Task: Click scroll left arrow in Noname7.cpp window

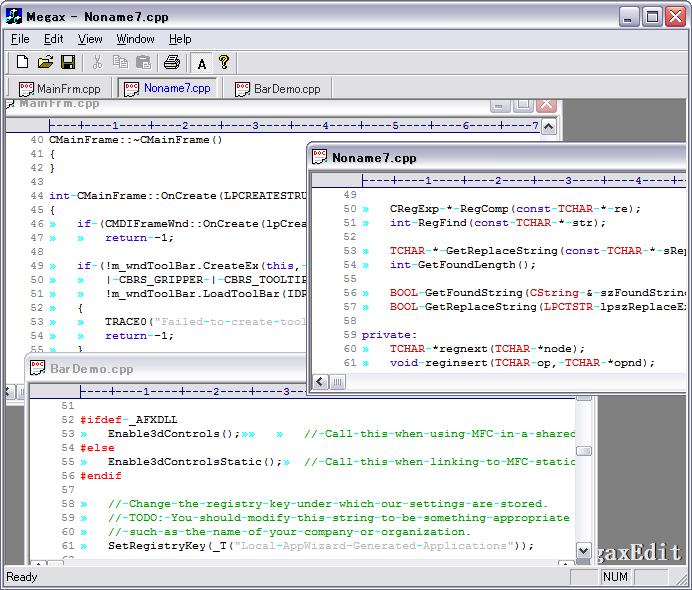Action: tap(320, 382)
